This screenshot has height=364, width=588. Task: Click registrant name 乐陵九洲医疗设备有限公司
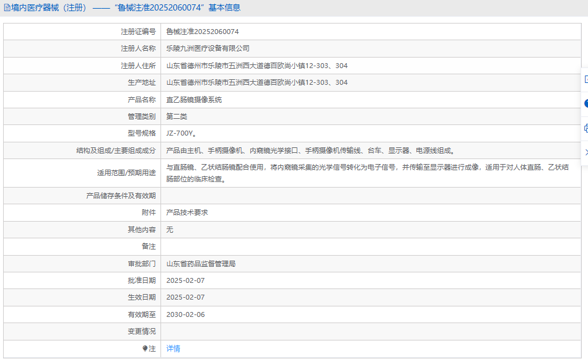click(x=208, y=48)
